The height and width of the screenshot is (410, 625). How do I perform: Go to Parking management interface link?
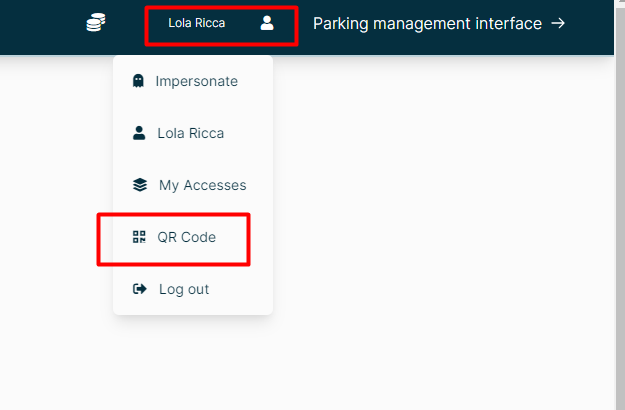(427, 23)
